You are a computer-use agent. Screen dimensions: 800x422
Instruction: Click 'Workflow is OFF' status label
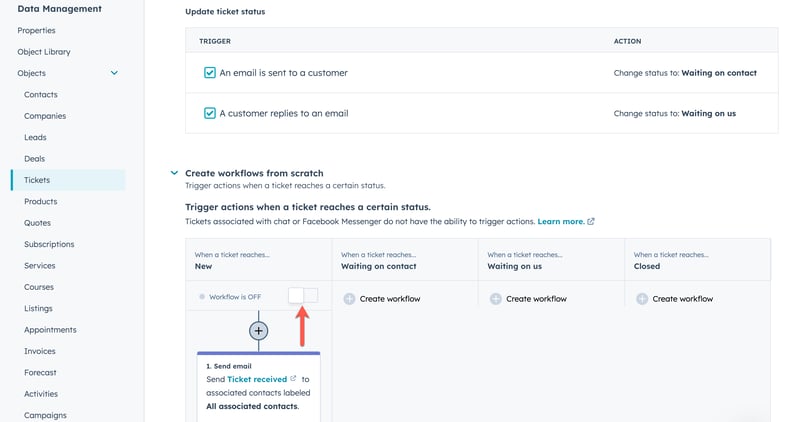pyautogui.click(x=235, y=296)
